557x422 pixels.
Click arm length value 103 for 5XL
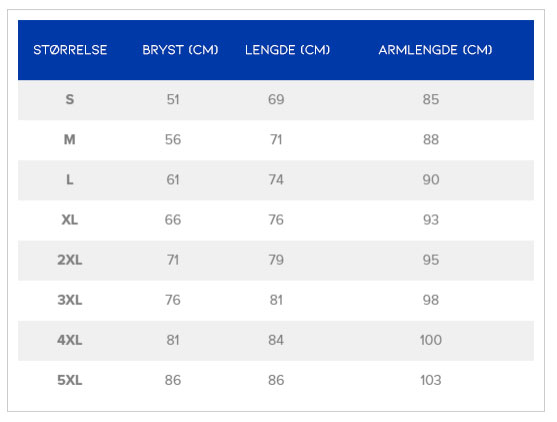[431, 380]
